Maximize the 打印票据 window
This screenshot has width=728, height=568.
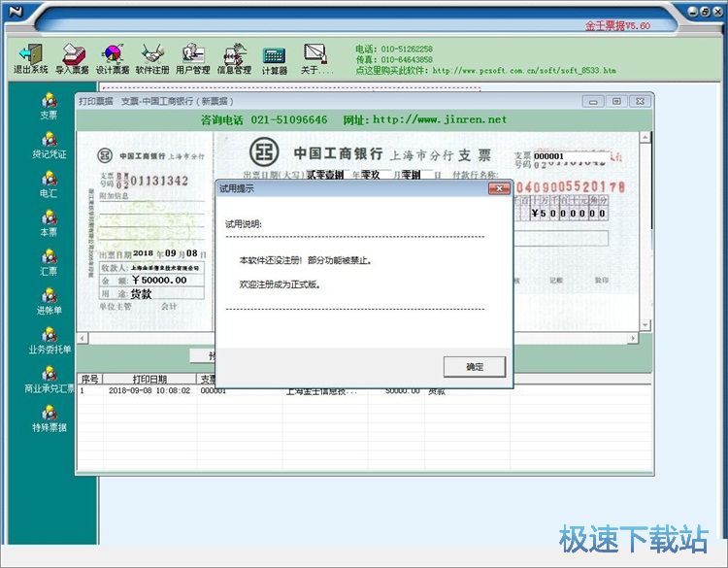(x=616, y=101)
